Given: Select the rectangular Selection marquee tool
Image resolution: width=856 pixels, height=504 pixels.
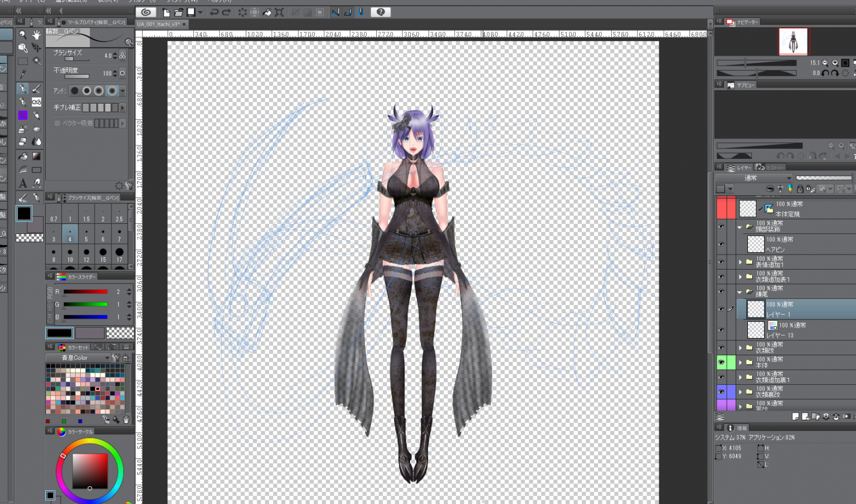Looking at the screenshot, I should click(23, 61).
